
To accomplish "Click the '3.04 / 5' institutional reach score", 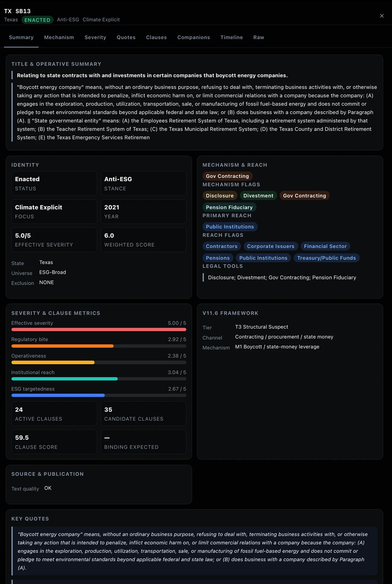I will [177, 372].
